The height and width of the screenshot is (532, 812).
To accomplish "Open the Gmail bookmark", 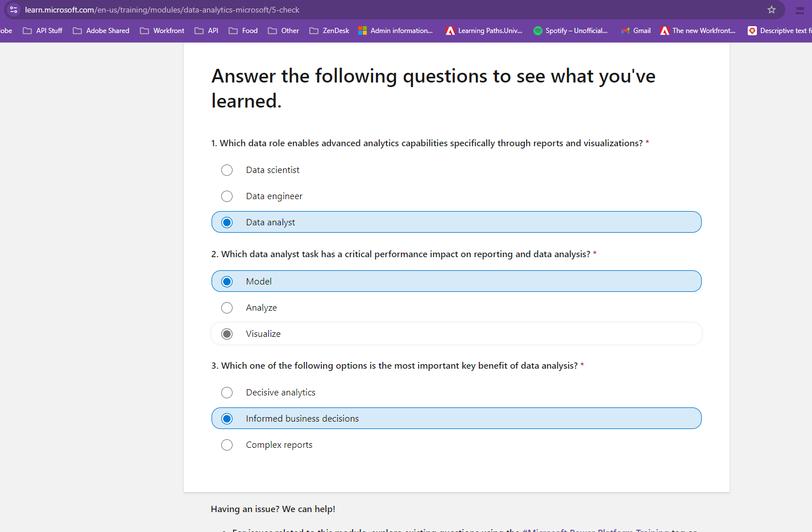I will [x=636, y=31].
